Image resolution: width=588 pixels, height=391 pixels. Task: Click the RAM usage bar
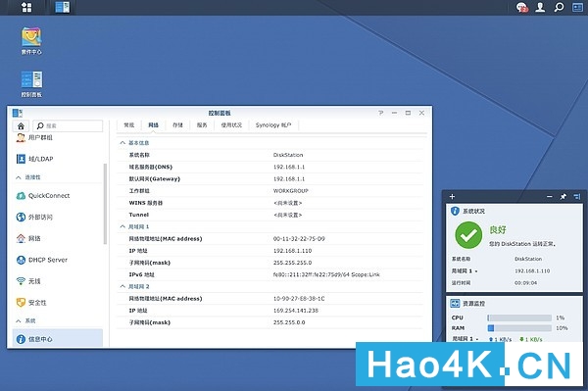pyautogui.click(x=519, y=328)
